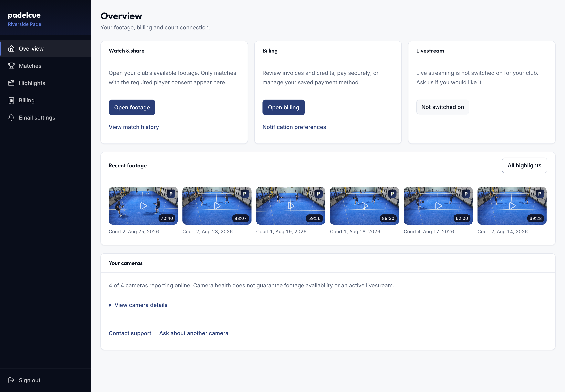Screen dimensions: 565x392
Task: Click the P badge on the 89:30 thumbnail
Action: pyautogui.click(x=392, y=193)
